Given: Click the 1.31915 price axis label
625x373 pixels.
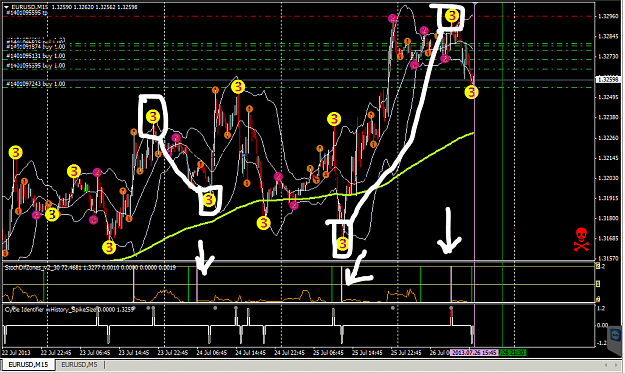Looking at the screenshot, I should [608, 198].
